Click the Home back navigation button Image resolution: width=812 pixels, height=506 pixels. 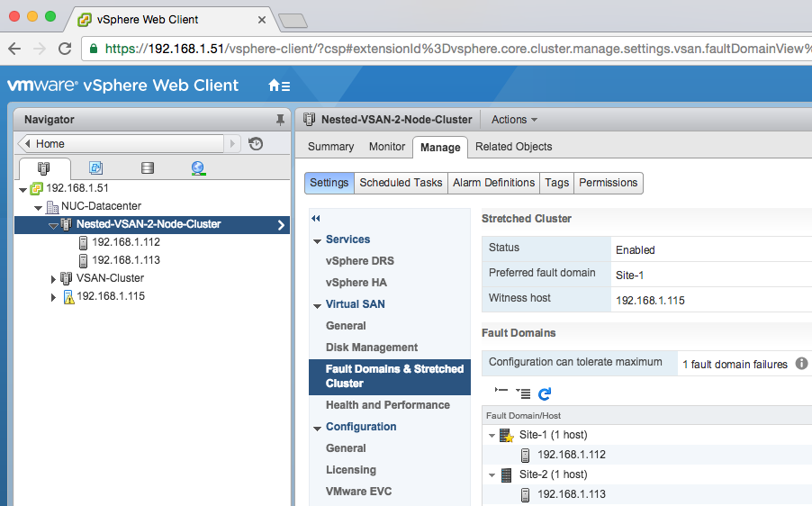coord(121,143)
